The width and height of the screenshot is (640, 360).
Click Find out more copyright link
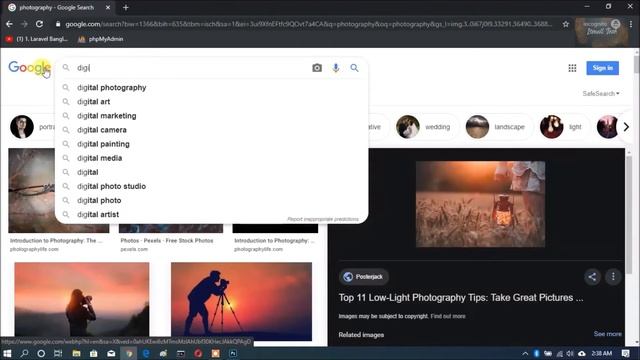(448, 316)
